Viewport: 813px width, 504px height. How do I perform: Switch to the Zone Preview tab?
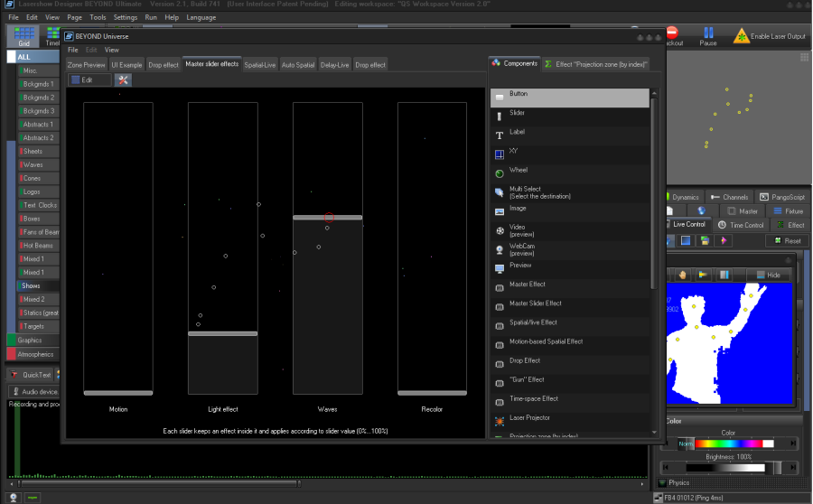87,65
